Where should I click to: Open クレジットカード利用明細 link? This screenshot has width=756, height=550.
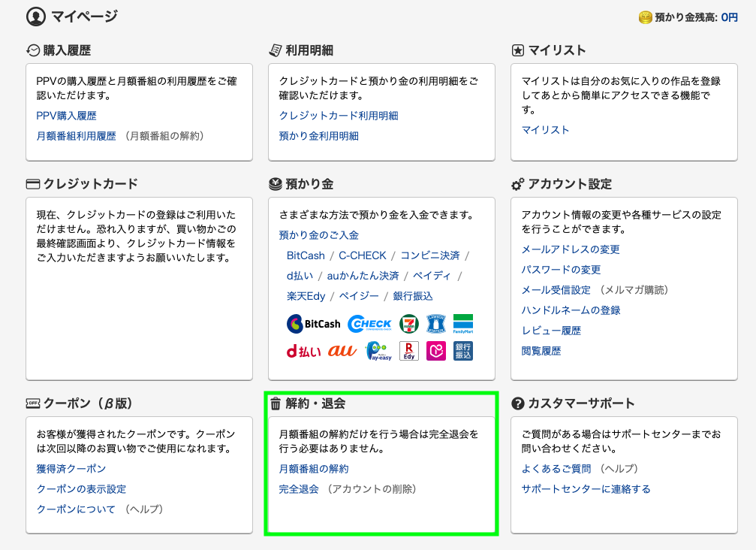(x=339, y=116)
